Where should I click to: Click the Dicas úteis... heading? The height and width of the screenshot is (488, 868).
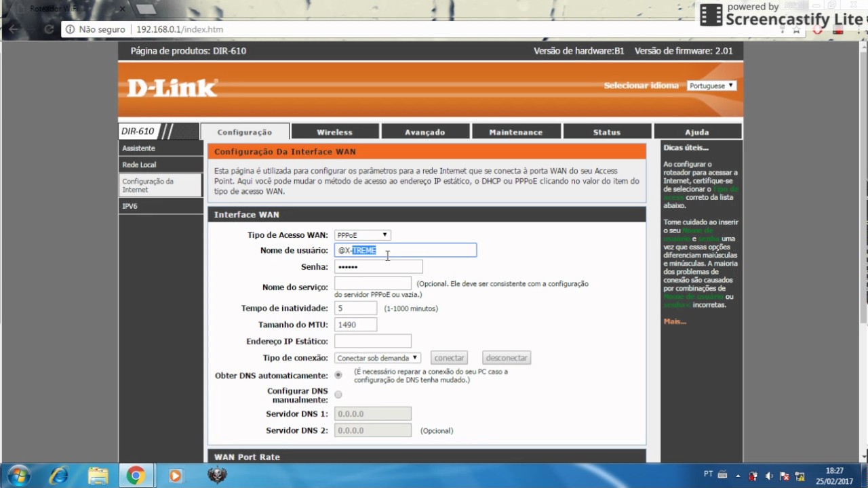[686, 148]
